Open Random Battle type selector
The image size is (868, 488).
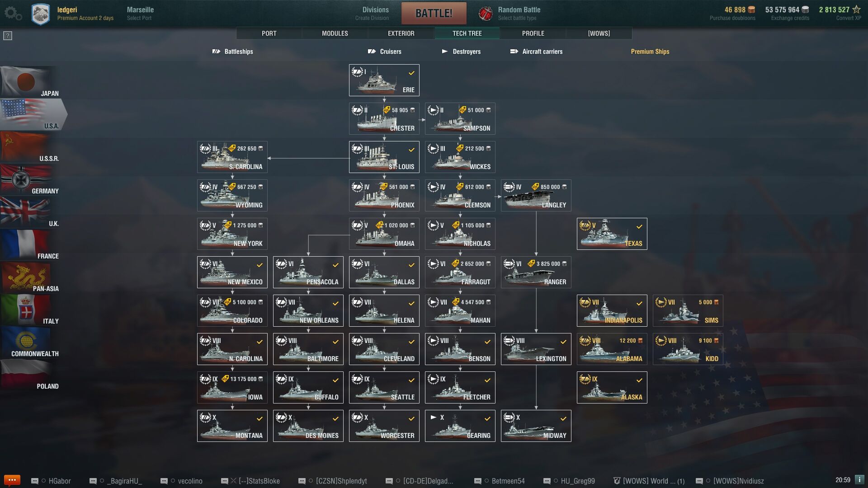tap(519, 14)
